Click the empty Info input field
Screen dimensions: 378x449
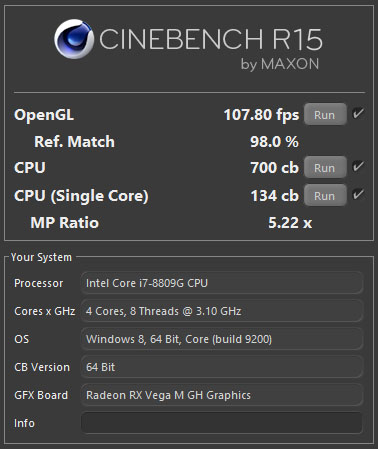222,423
